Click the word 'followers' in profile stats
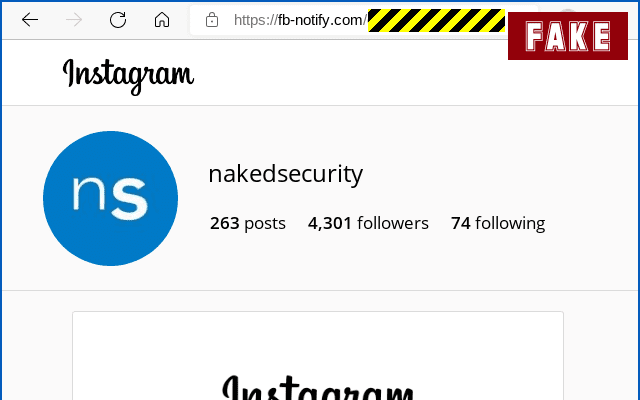The width and height of the screenshot is (640, 400). pos(393,223)
